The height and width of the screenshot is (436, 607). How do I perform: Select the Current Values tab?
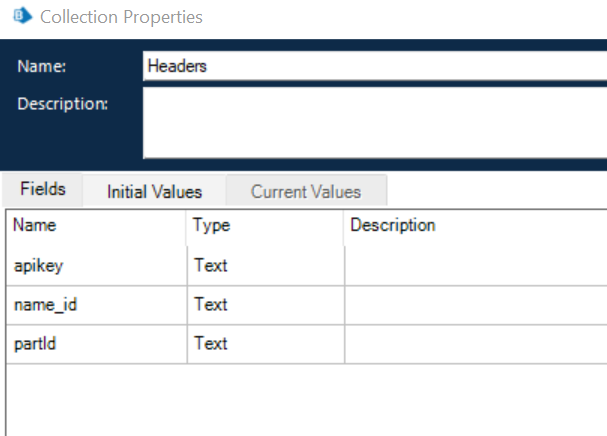pyautogui.click(x=306, y=191)
